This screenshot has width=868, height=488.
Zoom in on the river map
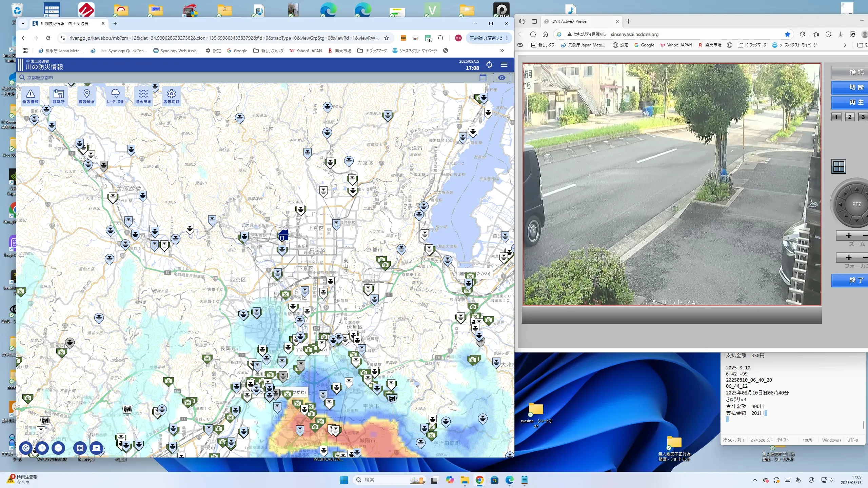pos(42,448)
